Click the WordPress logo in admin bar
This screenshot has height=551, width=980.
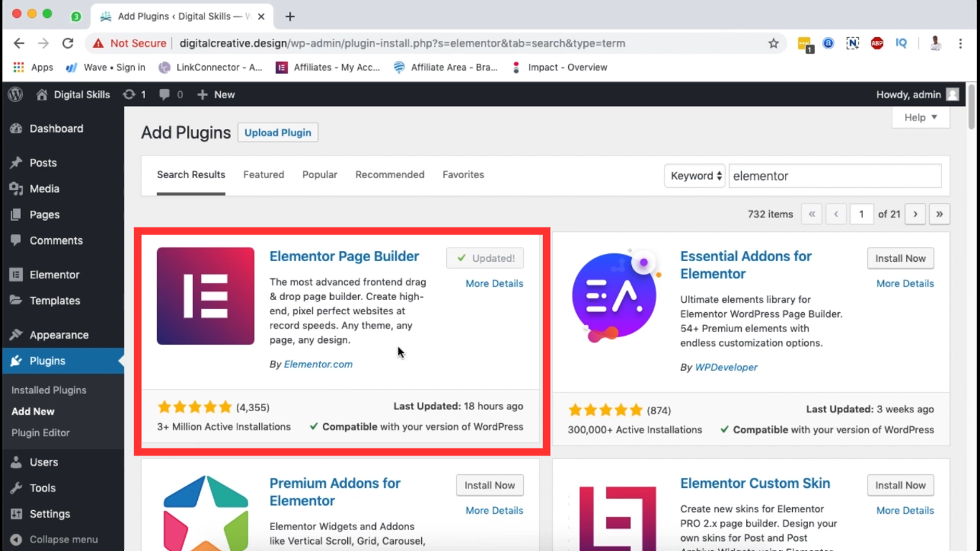(15, 95)
